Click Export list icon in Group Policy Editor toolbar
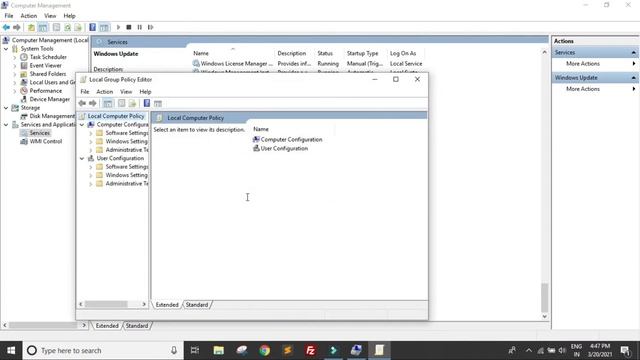The width and height of the screenshot is (640, 360). pyautogui.click(x=132, y=103)
